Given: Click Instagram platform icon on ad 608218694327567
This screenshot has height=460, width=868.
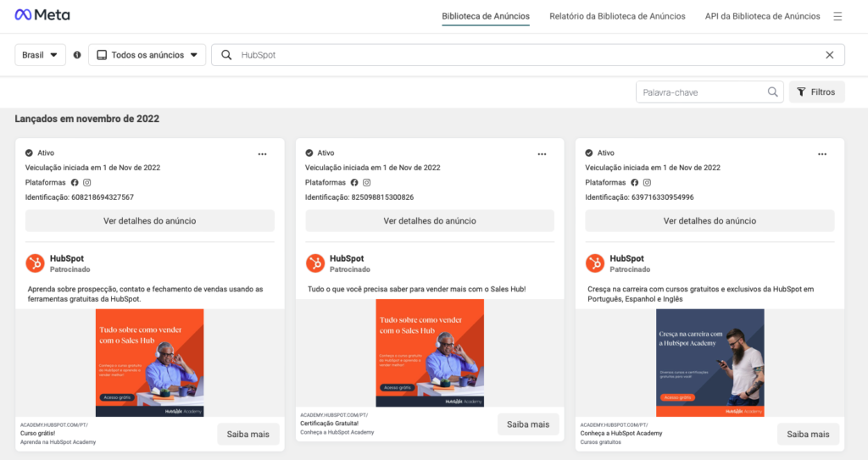Looking at the screenshot, I should coord(87,182).
